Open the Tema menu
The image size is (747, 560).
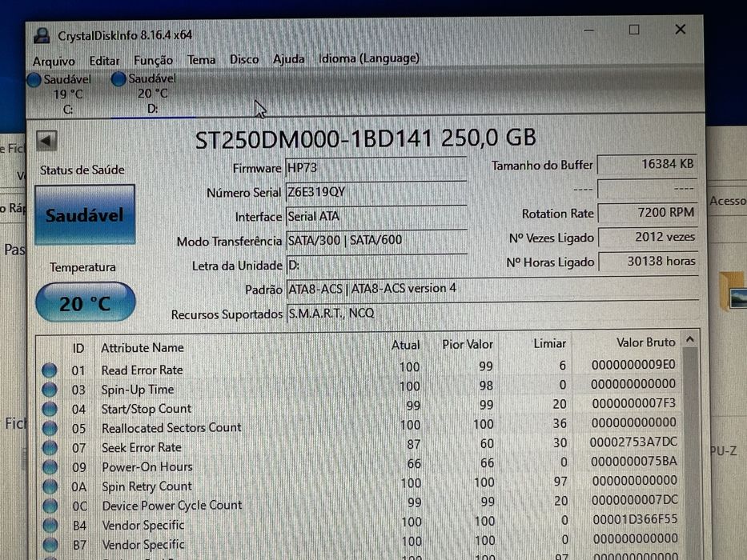pos(201,59)
